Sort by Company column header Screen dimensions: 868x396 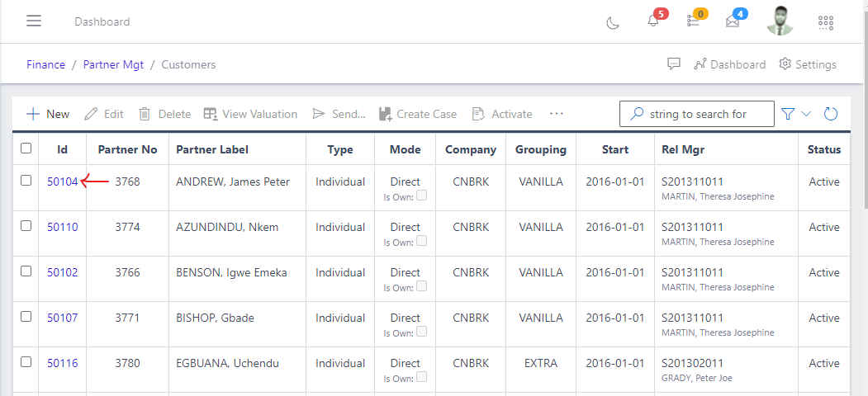[x=471, y=149]
